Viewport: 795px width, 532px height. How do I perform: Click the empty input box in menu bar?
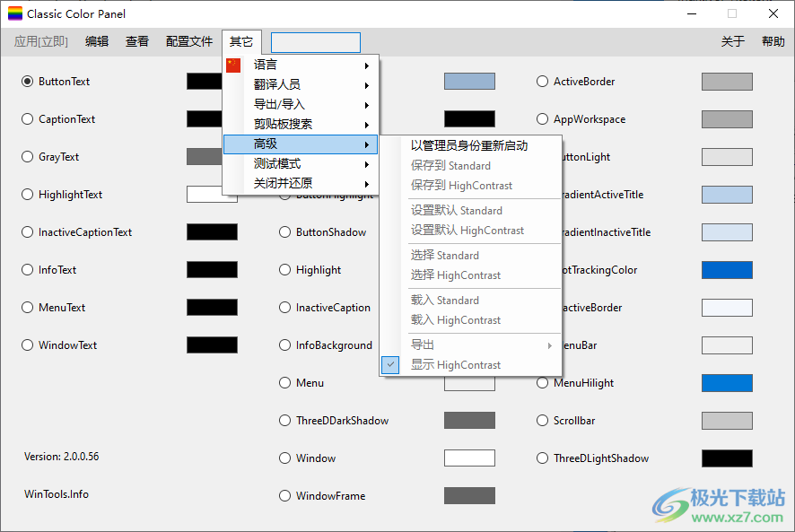316,42
